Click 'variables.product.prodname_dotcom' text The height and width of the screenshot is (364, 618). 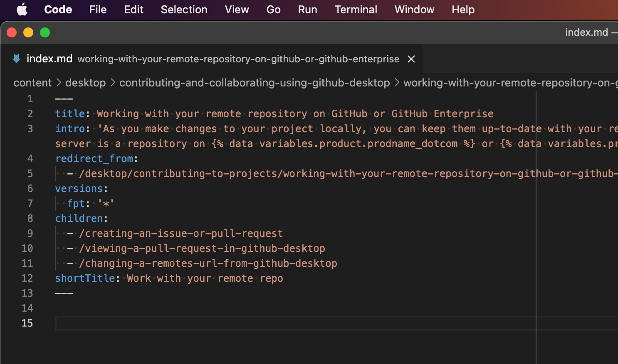358,144
